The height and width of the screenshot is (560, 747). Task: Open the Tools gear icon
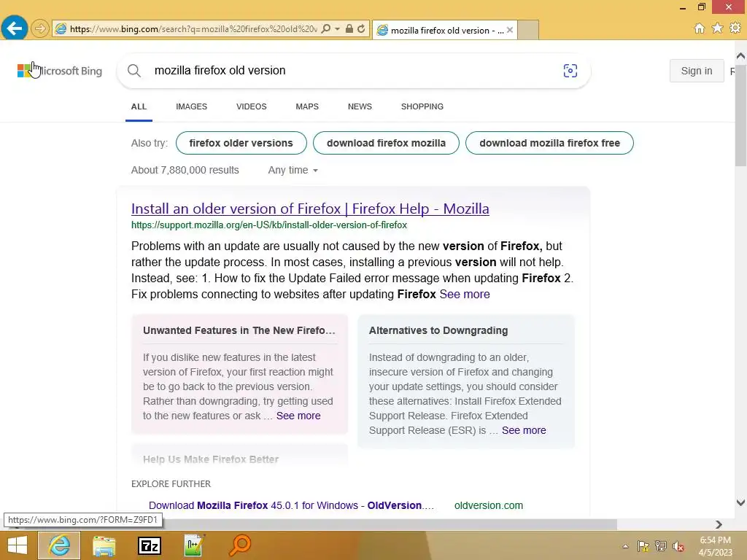735,28
